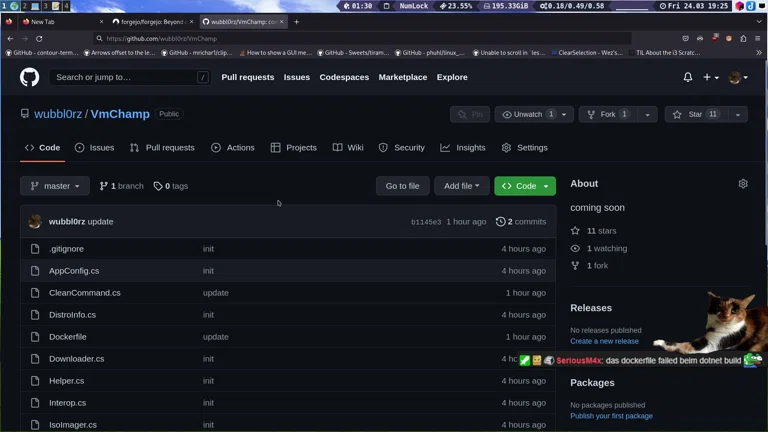Show more bookmarks chevron

point(759,52)
